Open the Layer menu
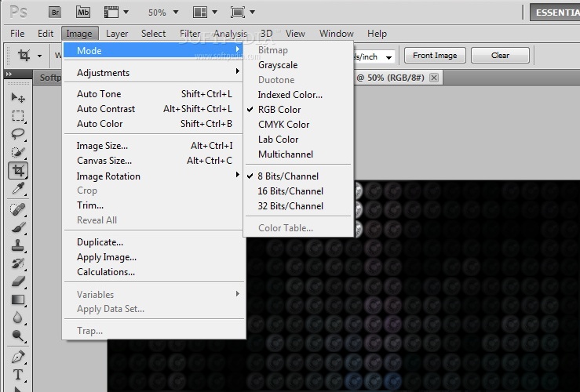 coord(117,34)
